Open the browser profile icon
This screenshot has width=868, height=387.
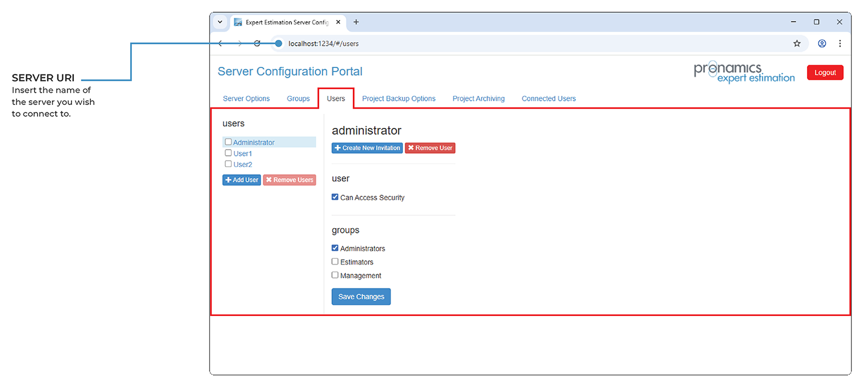click(822, 43)
